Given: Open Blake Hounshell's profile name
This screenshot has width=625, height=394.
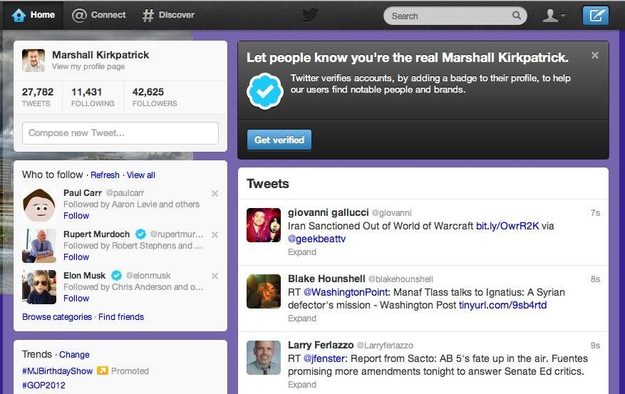Looking at the screenshot, I should 326,279.
